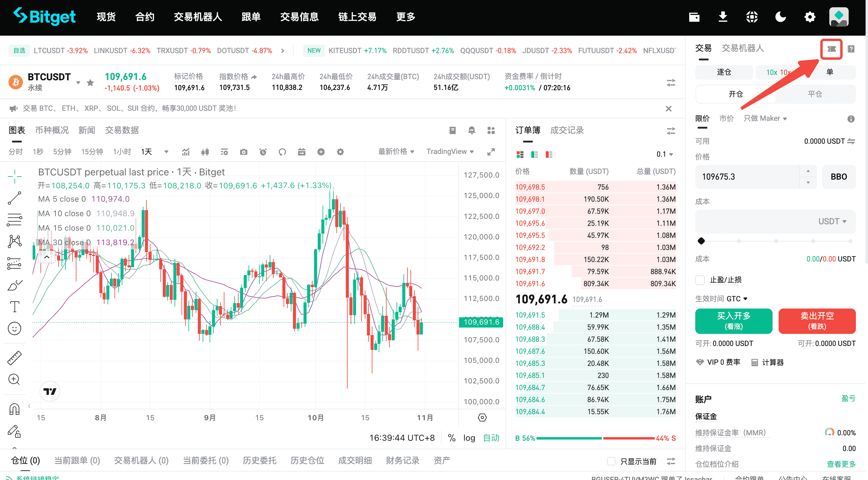Take a chart snapshot with the camera icon
Image resolution: width=868 pixels, height=480 pixels.
(244, 152)
